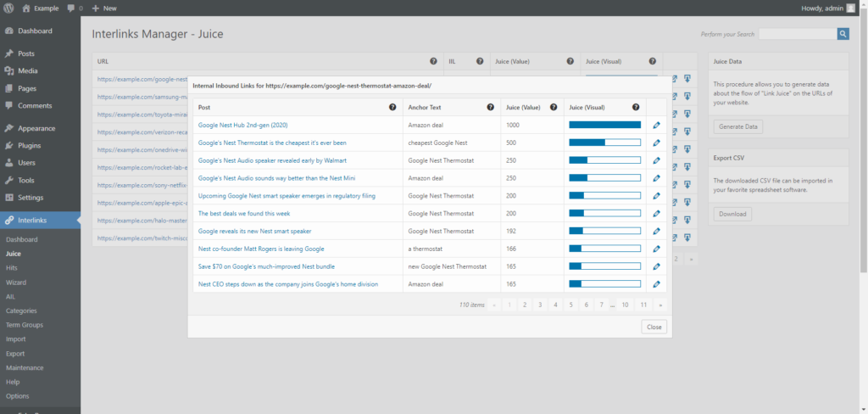868x414 pixels.
Task: Open the New content menu
Action: 104,8
